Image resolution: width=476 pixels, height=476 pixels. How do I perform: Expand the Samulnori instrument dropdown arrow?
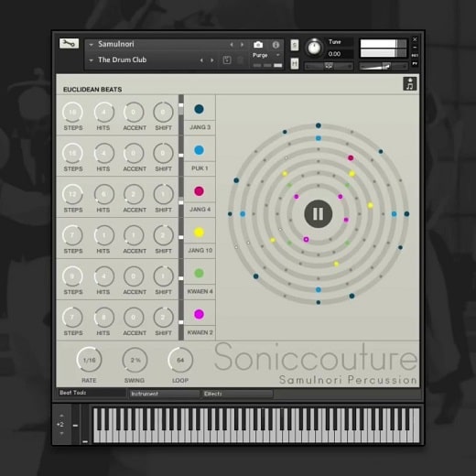(91, 45)
